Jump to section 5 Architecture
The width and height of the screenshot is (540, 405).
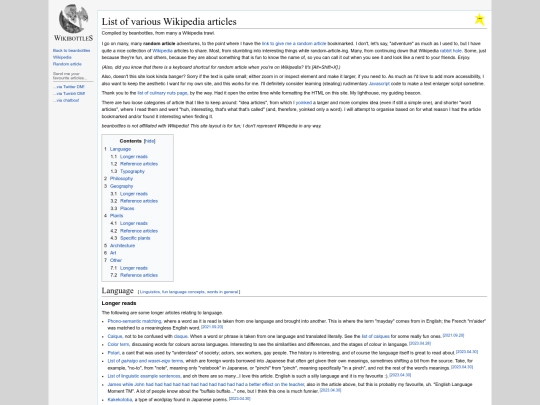122,246
